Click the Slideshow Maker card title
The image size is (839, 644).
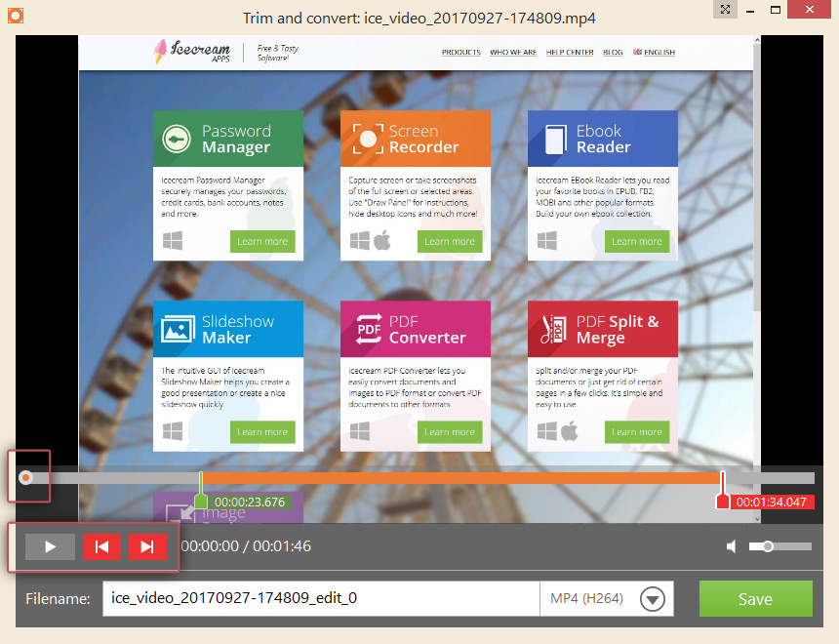[238, 330]
